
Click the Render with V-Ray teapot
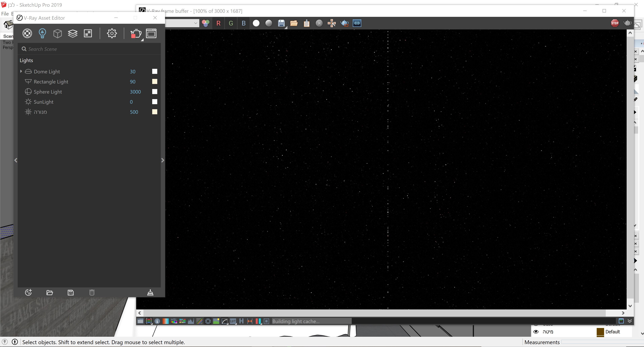tap(136, 33)
